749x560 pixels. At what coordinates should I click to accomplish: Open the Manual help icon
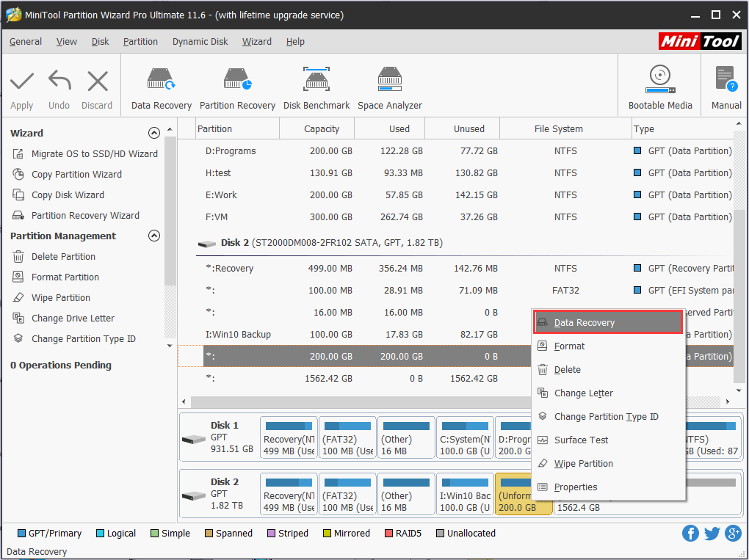coord(726,79)
